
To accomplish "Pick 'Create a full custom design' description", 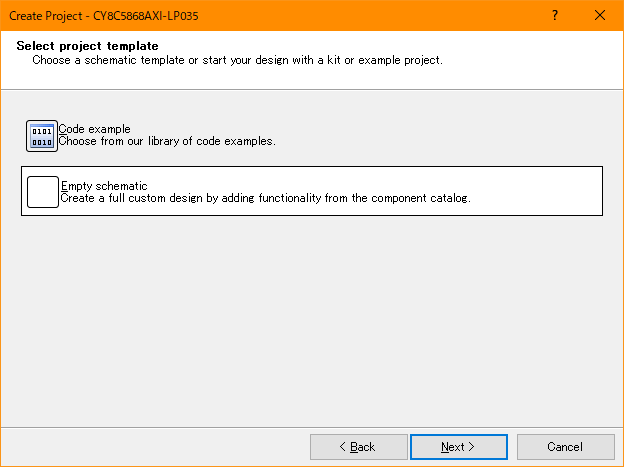I will [x=265, y=198].
